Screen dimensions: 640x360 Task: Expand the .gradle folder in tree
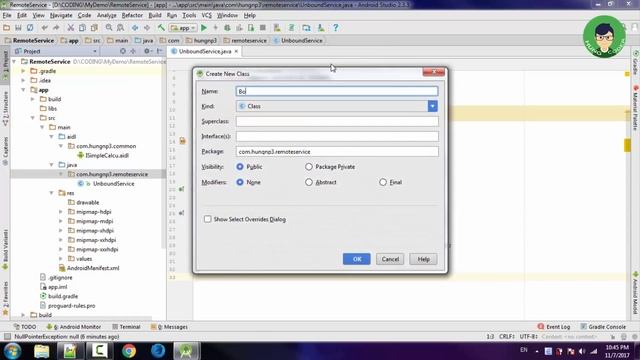[x=23, y=71]
